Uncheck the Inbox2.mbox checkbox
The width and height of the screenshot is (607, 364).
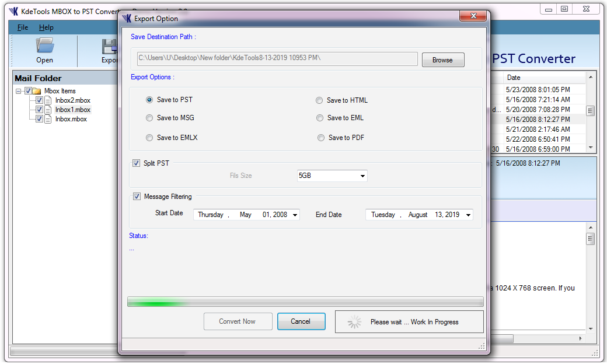(39, 100)
